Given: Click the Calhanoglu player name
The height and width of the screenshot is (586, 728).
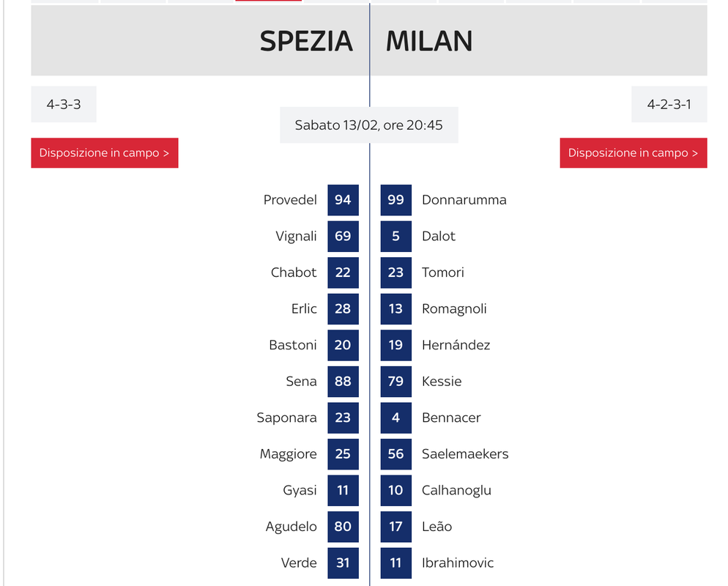Looking at the screenshot, I should [456, 490].
